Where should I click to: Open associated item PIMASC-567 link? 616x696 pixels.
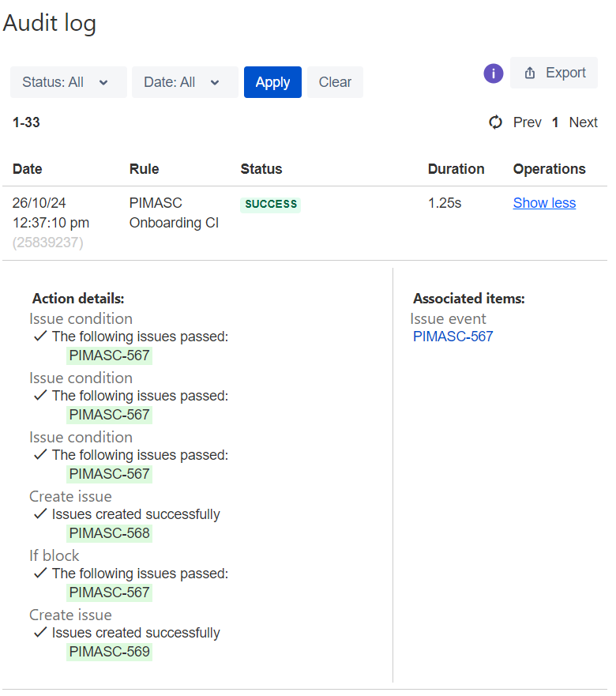tap(453, 337)
